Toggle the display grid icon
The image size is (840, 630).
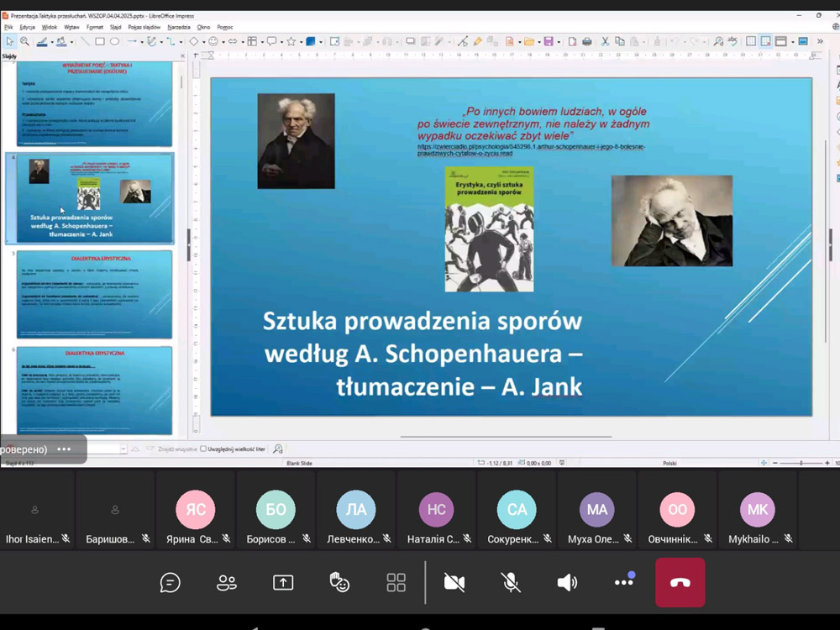click(x=750, y=41)
